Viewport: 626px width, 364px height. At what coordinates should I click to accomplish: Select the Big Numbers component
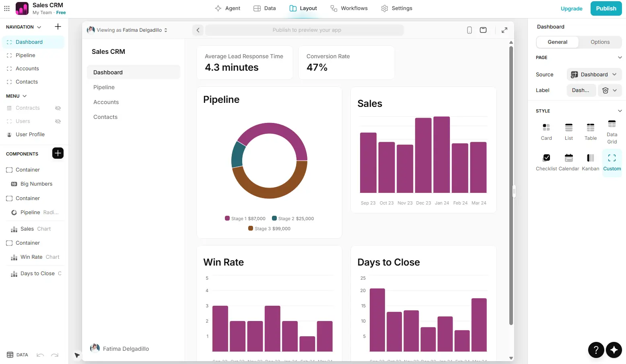pyautogui.click(x=36, y=184)
